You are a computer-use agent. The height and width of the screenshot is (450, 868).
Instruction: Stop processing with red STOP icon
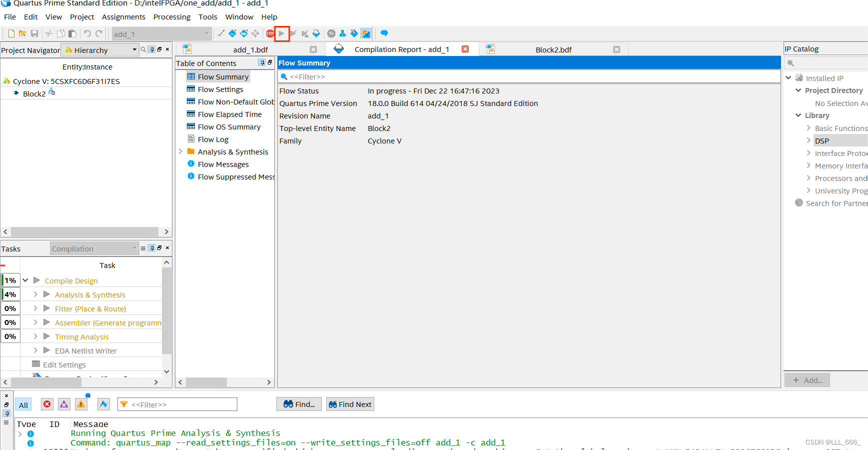(x=270, y=33)
